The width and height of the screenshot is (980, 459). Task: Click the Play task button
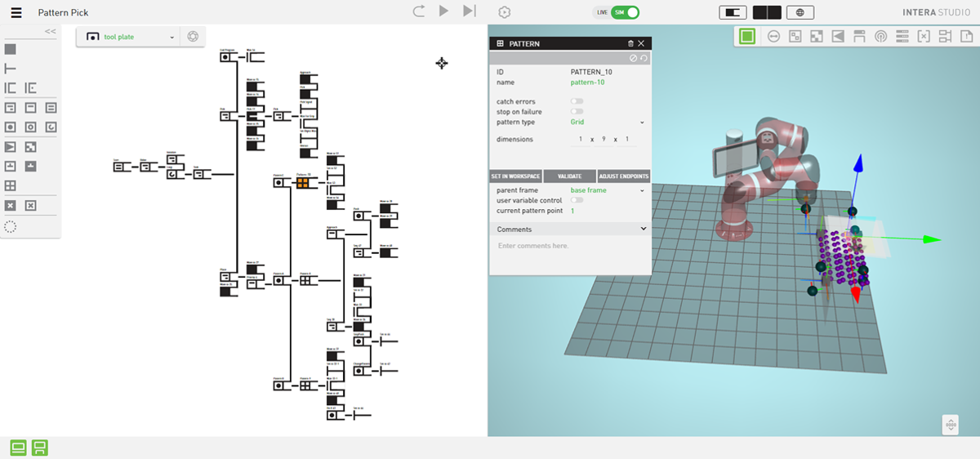click(443, 11)
